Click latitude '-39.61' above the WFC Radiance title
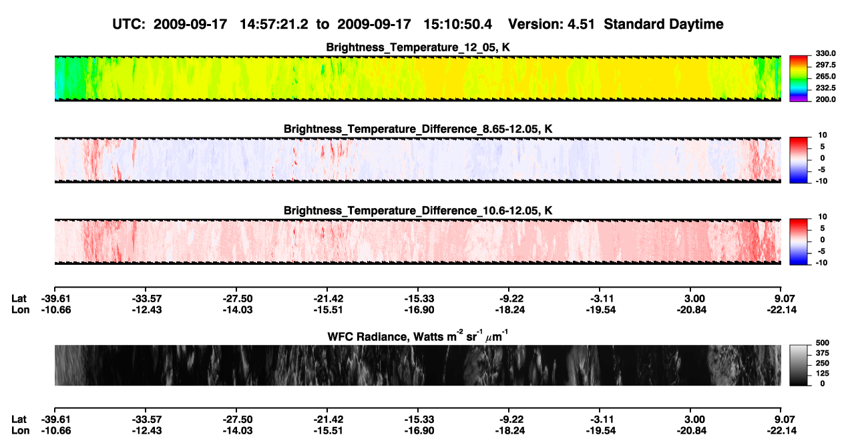 [54, 298]
